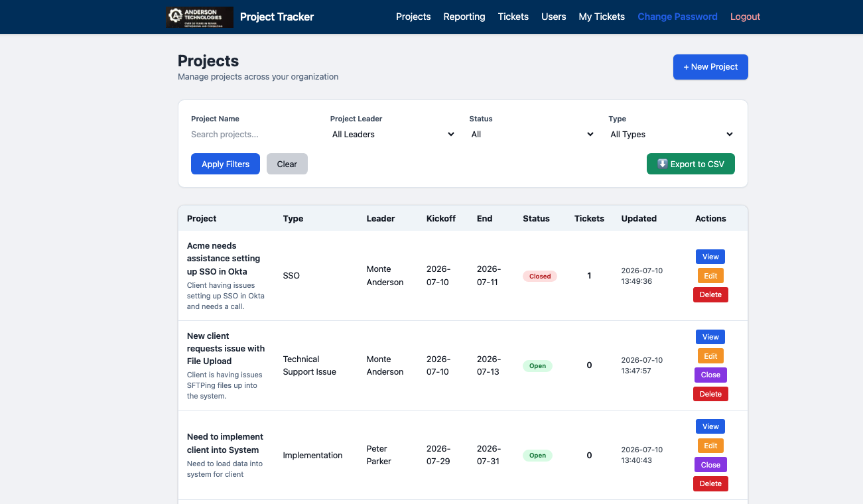Screen dimensions: 863x504
Task: Click 'Need to implement client into System'
Action: tap(225, 443)
